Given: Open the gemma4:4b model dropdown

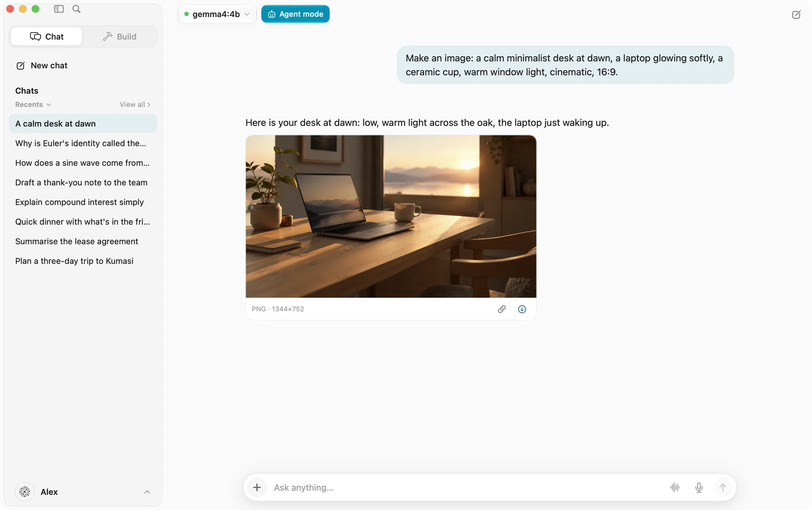Looking at the screenshot, I should pyautogui.click(x=217, y=14).
